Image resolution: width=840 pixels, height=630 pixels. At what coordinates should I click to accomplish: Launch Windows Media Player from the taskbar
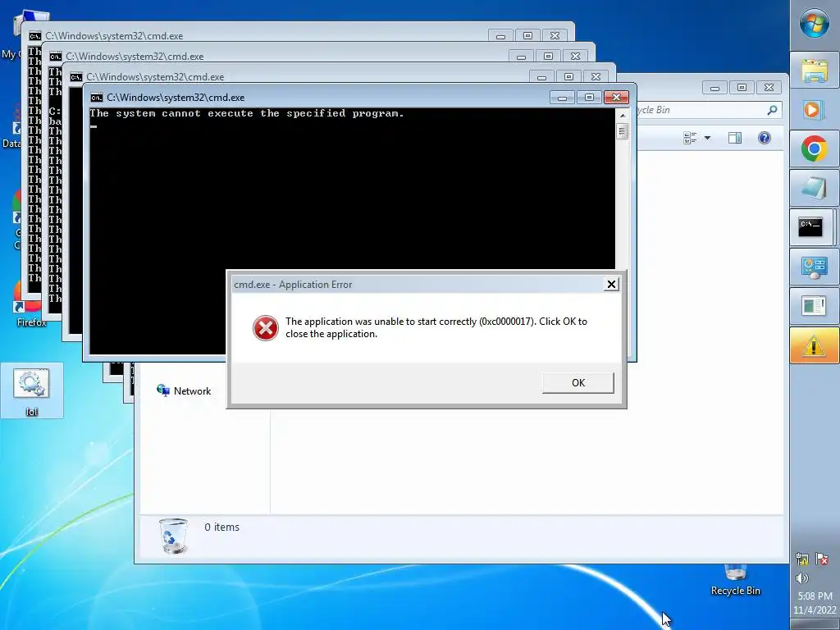pos(814,110)
